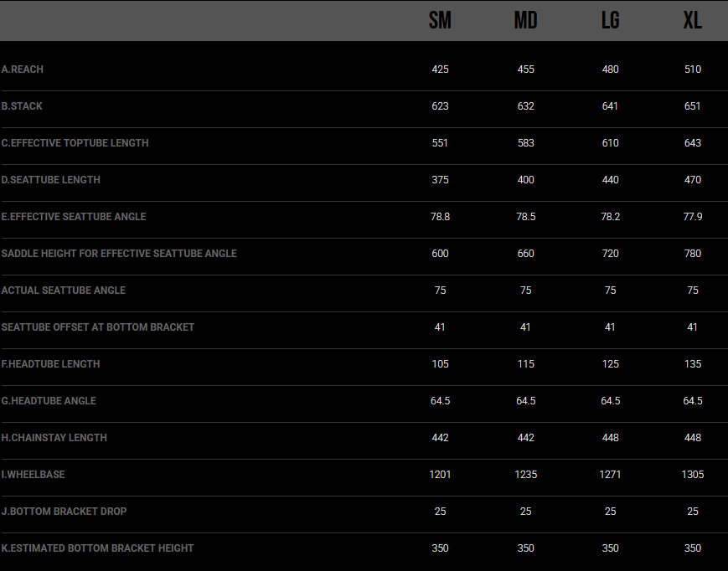
Task: Select the A.REACH row label
Action: (23, 69)
